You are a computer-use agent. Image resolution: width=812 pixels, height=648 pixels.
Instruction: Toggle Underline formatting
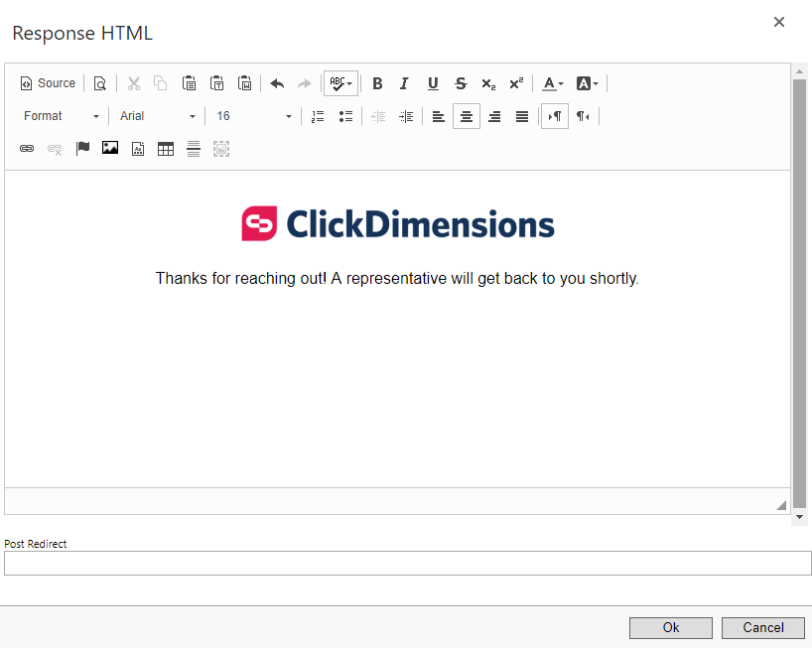[433, 83]
